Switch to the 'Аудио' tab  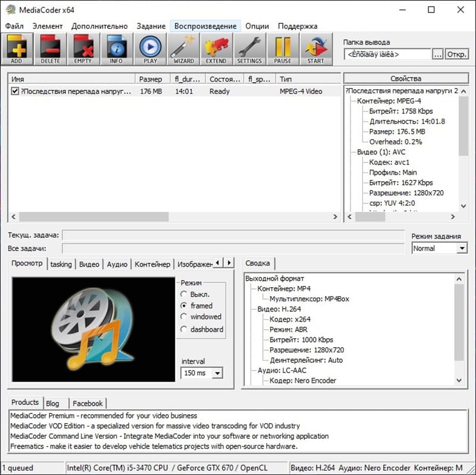pyautogui.click(x=117, y=264)
